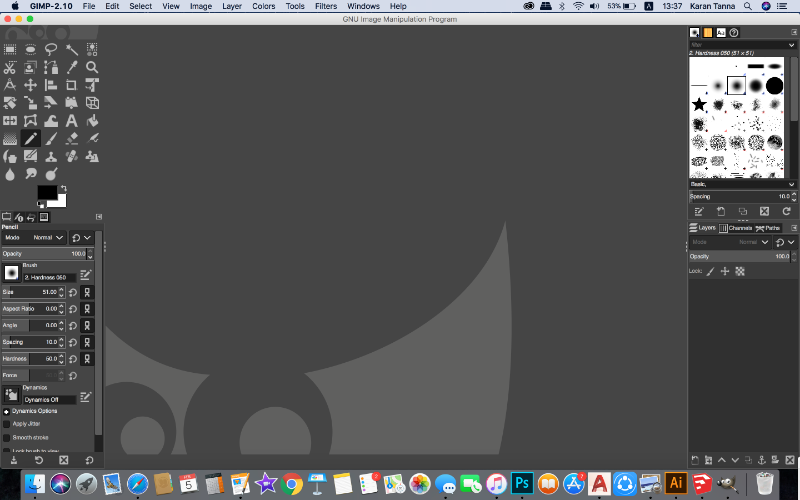
Task: Switch to the Patterns tab
Action: [x=708, y=33]
